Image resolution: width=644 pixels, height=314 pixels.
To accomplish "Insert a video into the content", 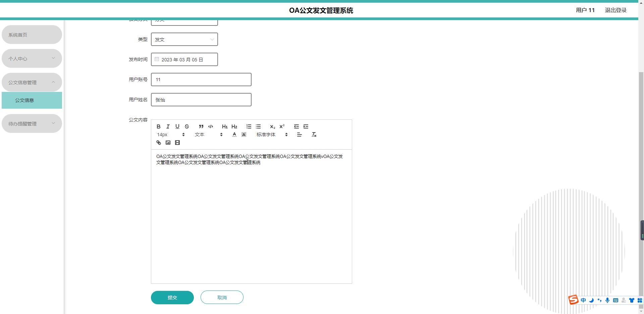I will tap(177, 143).
